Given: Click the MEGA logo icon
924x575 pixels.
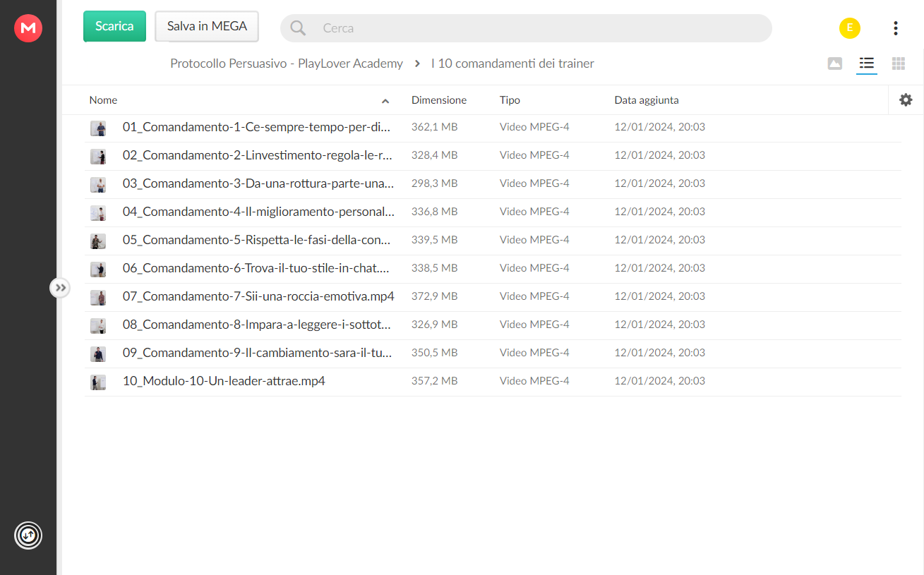Looking at the screenshot, I should point(28,28).
